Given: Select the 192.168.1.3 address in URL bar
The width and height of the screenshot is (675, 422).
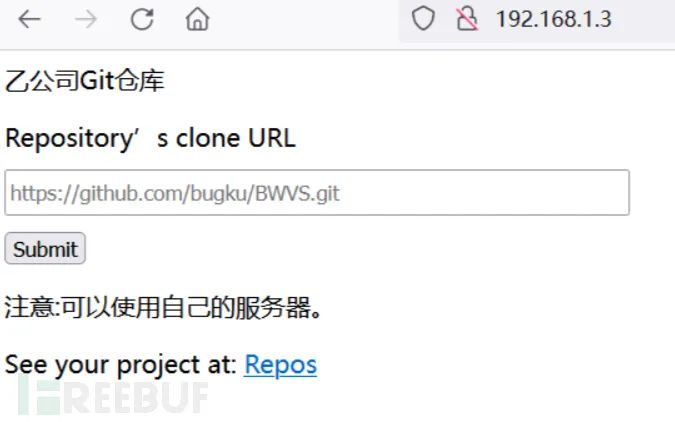Looking at the screenshot, I should 554,19.
